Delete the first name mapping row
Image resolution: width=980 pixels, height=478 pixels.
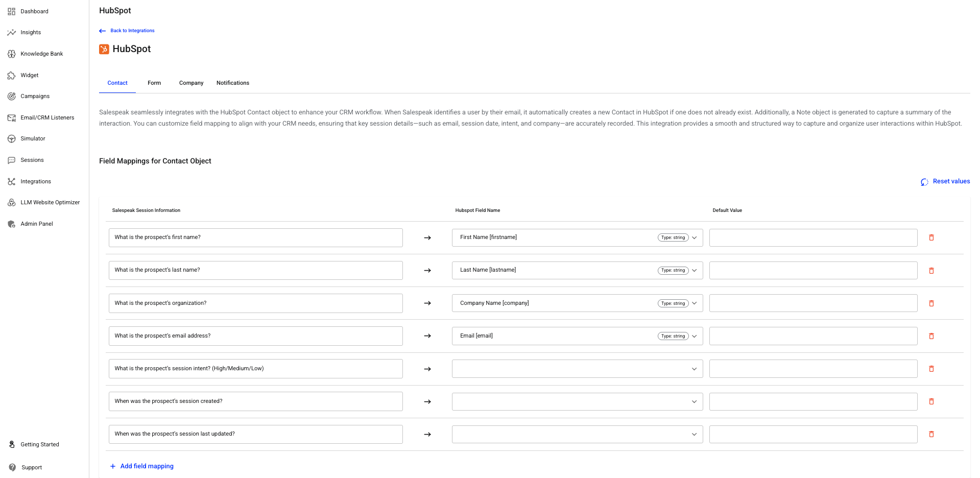(x=931, y=237)
